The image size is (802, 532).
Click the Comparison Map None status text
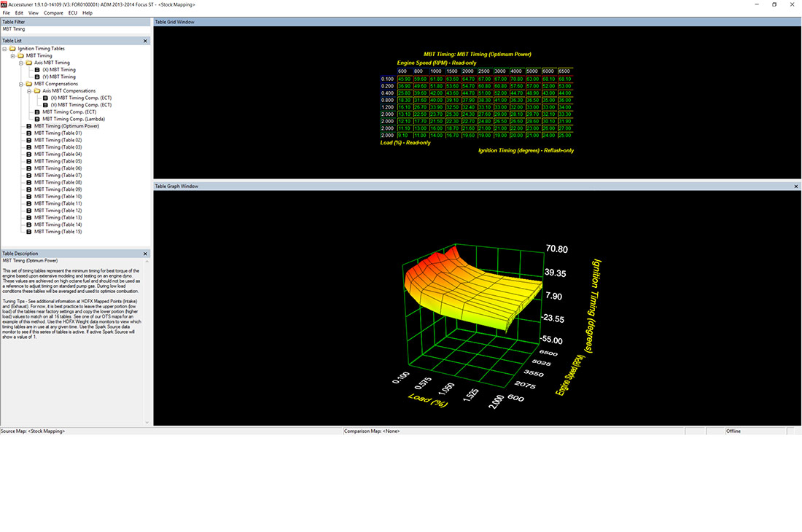click(372, 431)
